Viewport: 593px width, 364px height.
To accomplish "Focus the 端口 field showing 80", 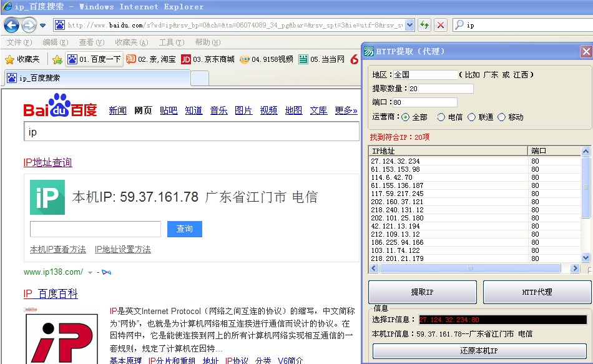I will pos(424,102).
